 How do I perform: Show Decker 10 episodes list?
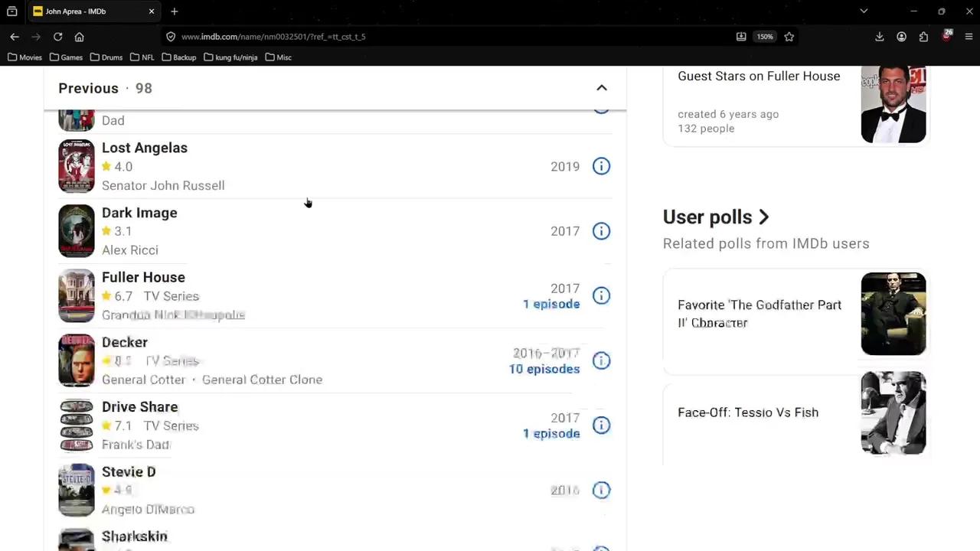(544, 369)
